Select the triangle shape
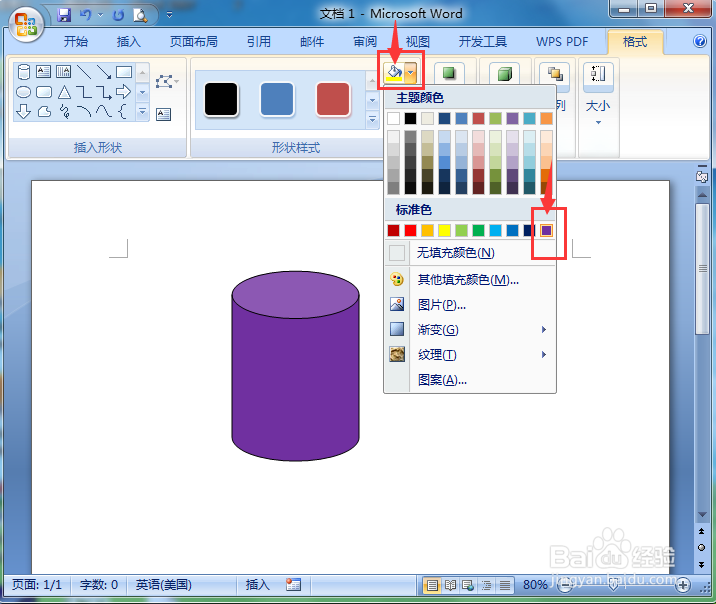This screenshot has width=716, height=604. coord(64,92)
